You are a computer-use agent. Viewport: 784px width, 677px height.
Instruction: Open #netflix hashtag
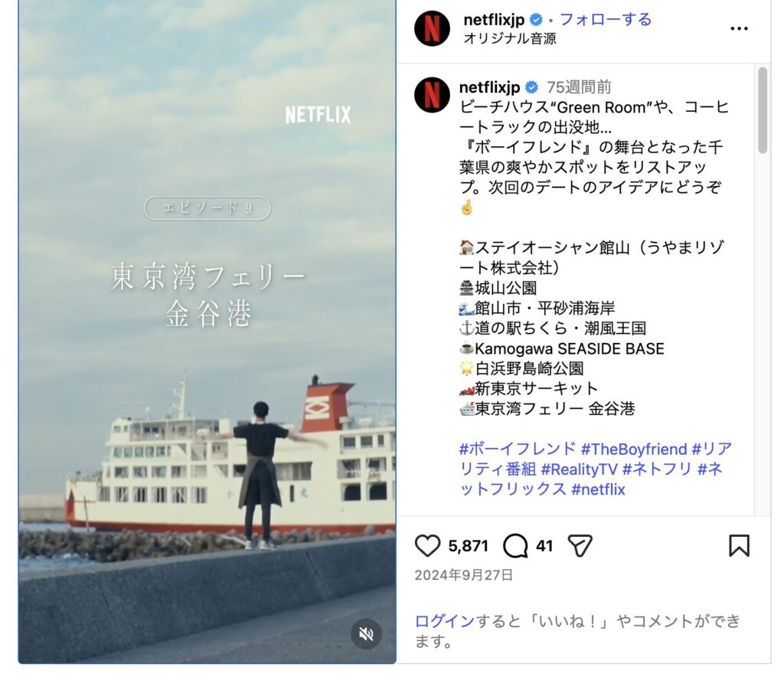click(598, 489)
